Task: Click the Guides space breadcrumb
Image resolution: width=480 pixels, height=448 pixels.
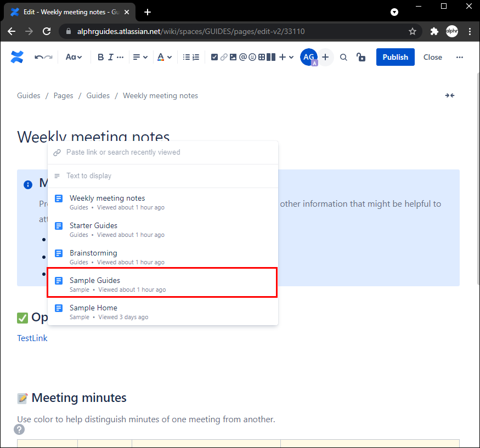Action: click(x=29, y=95)
